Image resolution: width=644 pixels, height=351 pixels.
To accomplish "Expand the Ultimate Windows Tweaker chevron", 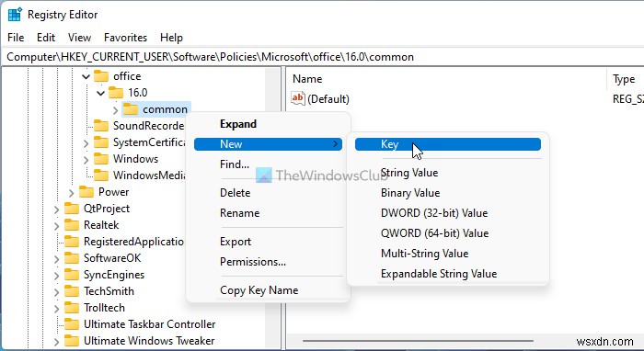I will [56, 341].
